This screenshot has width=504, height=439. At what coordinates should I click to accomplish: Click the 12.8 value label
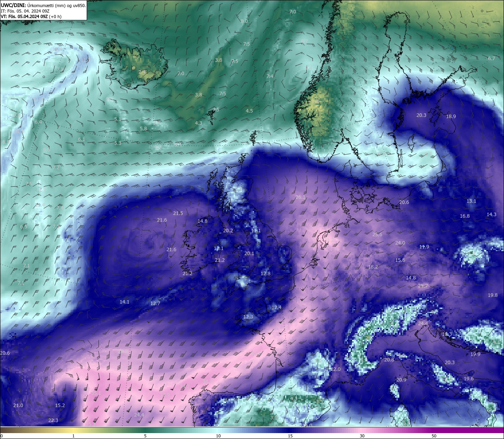(x=265, y=273)
